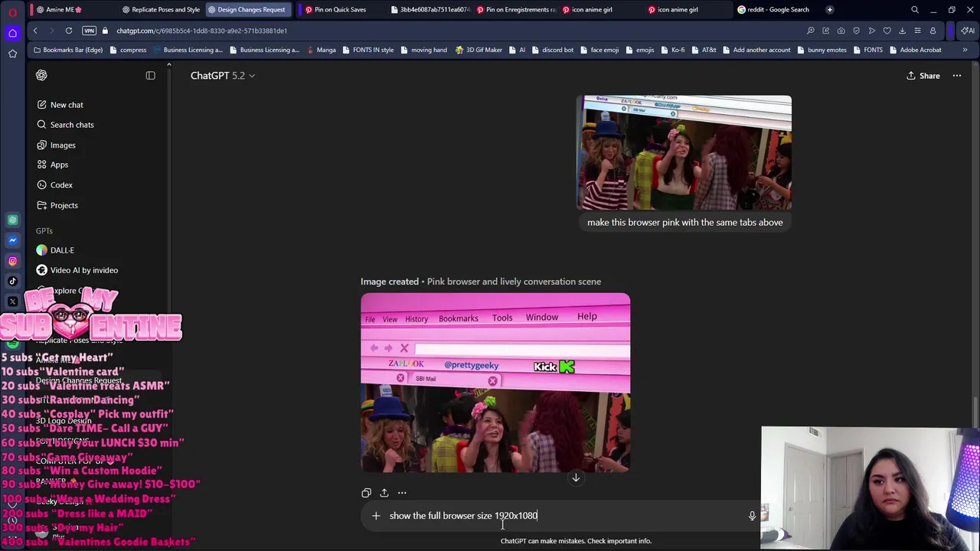Open the star bookmarks icon in sidebar

pos(12,54)
